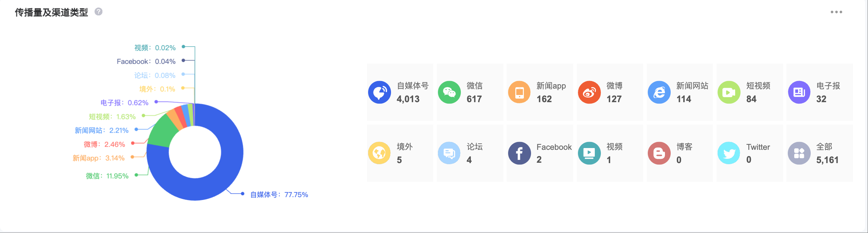This screenshot has height=233, width=868.
Task: Click the purple 电子报 icon
Action: pos(799,92)
